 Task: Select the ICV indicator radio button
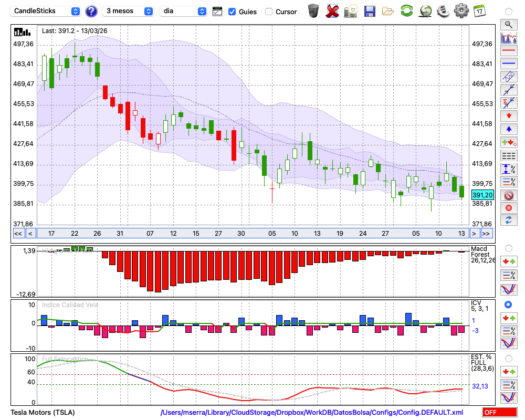[508, 304]
